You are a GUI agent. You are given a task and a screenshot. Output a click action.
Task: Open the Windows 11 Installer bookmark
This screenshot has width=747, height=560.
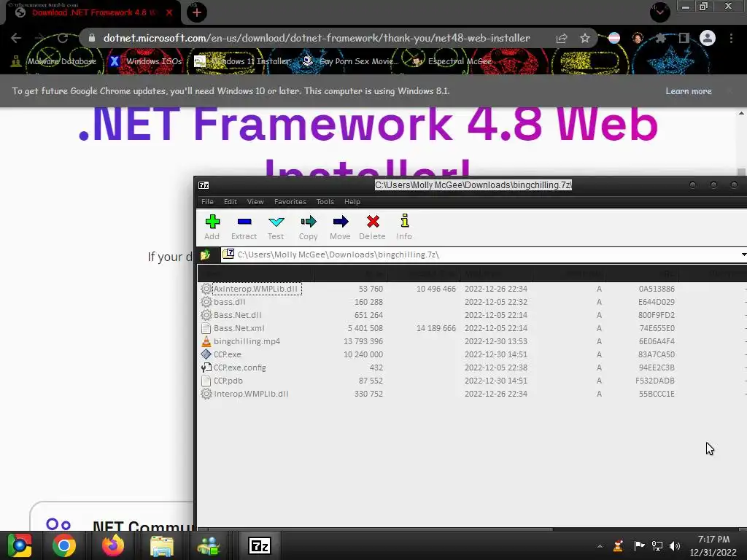242,61
